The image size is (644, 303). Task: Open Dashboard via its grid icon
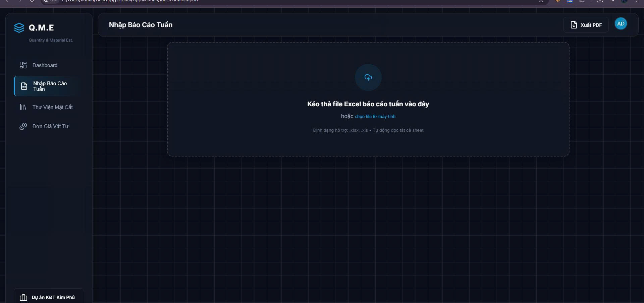[x=23, y=65]
